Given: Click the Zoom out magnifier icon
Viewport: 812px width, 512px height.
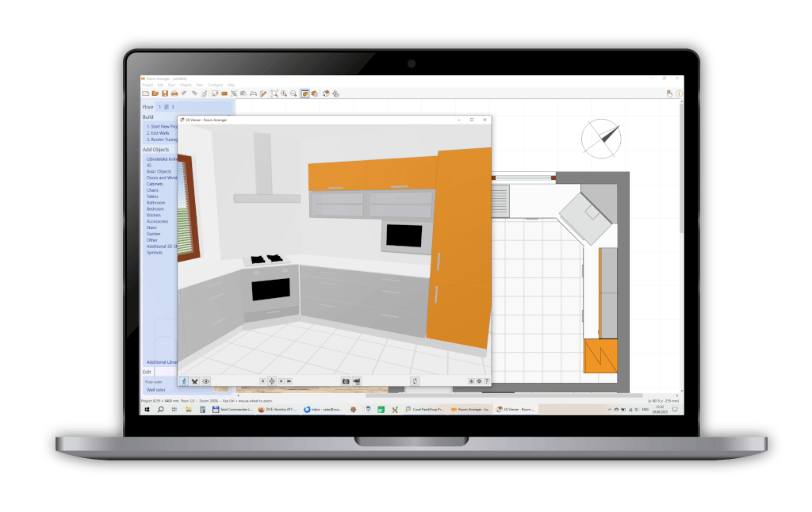Looking at the screenshot, I should (293, 94).
